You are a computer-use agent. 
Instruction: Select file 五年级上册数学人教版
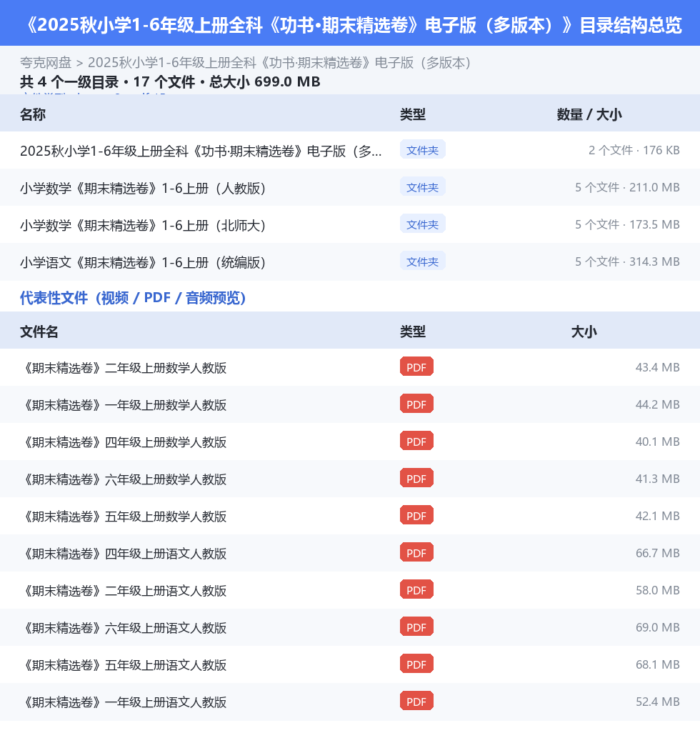coord(124,517)
